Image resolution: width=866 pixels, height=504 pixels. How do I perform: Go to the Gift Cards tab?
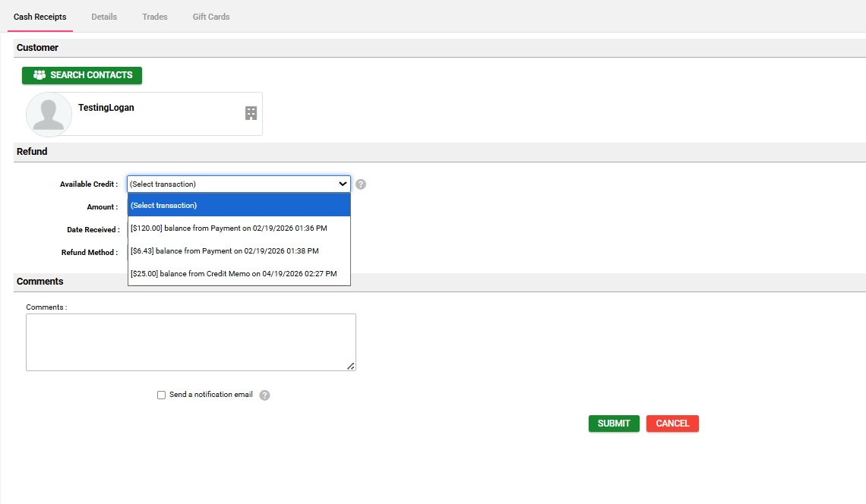tap(211, 17)
